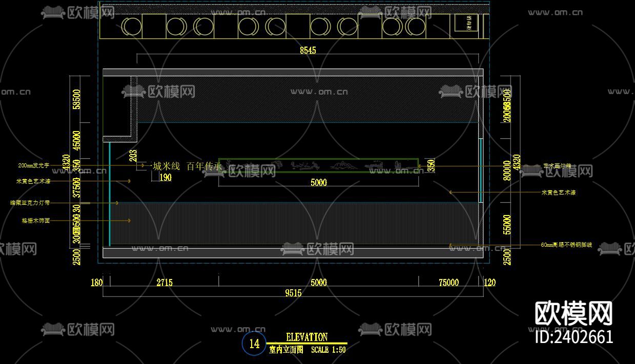Screen dimensions: 635x364
Task: Click the '格栅木饰面' annotation label
Action: coord(36,221)
